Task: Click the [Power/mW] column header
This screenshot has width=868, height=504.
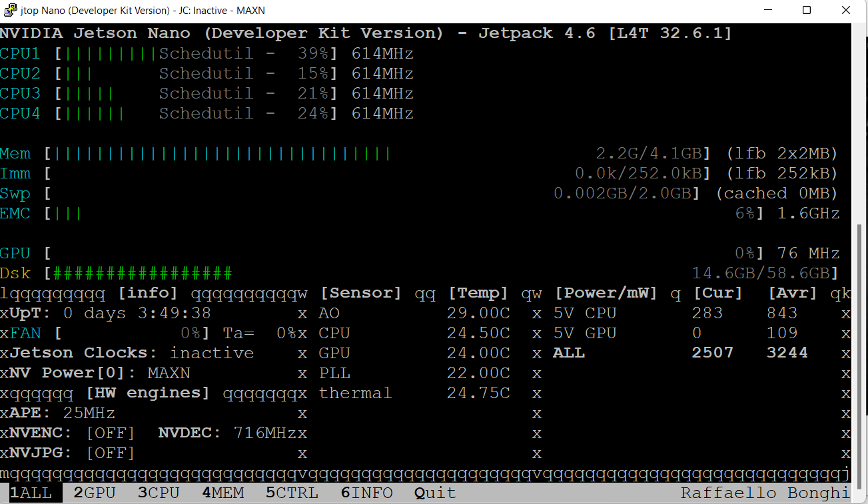Action: (606, 294)
